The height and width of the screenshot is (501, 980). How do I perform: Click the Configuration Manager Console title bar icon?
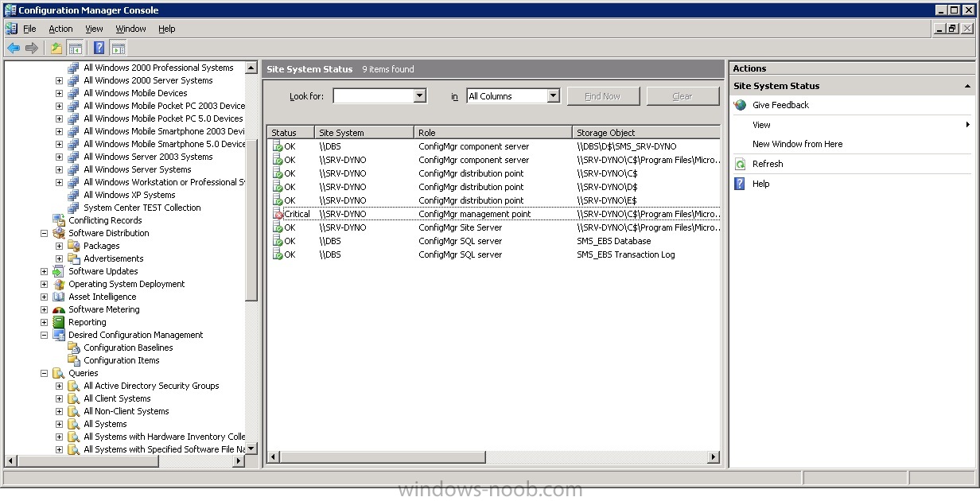click(x=10, y=10)
